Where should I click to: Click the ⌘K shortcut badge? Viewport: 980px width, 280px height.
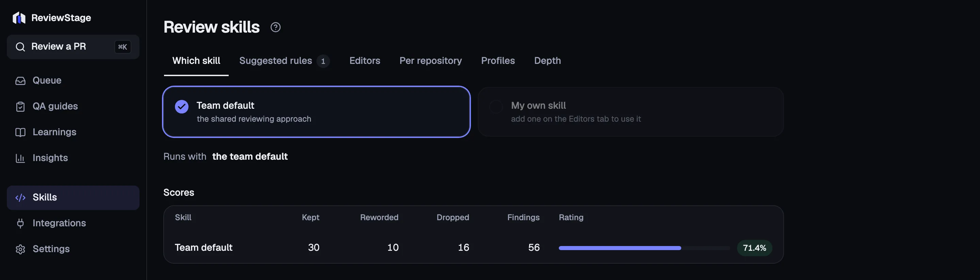point(122,47)
